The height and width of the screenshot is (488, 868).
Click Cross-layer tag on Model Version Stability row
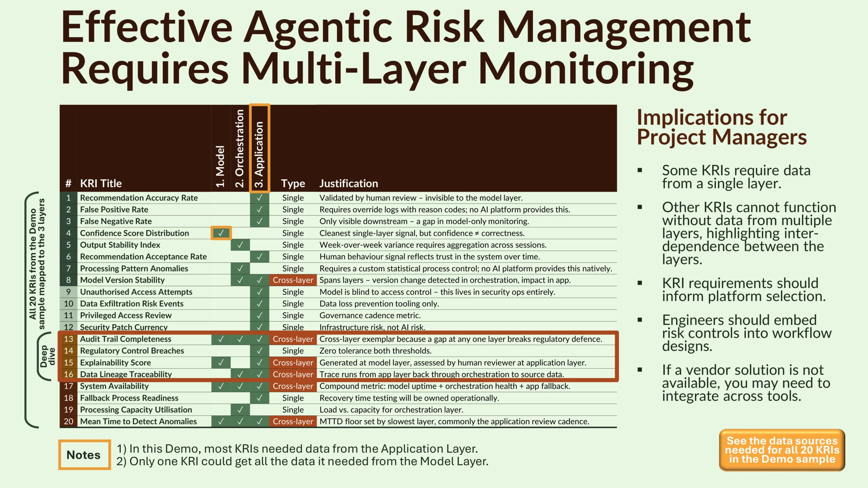[x=293, y=280]
